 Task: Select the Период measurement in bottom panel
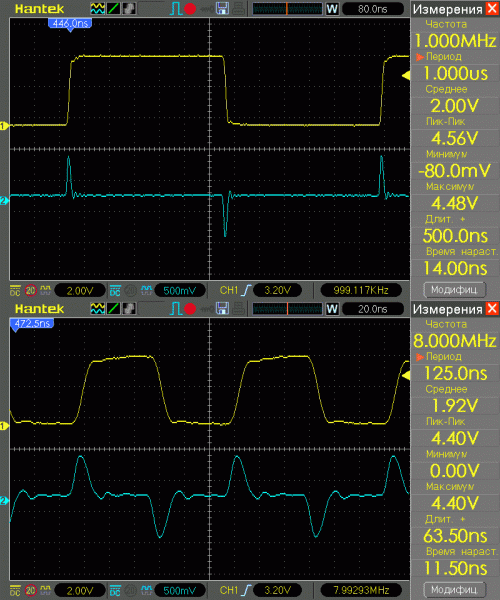(x=444, y=357)
